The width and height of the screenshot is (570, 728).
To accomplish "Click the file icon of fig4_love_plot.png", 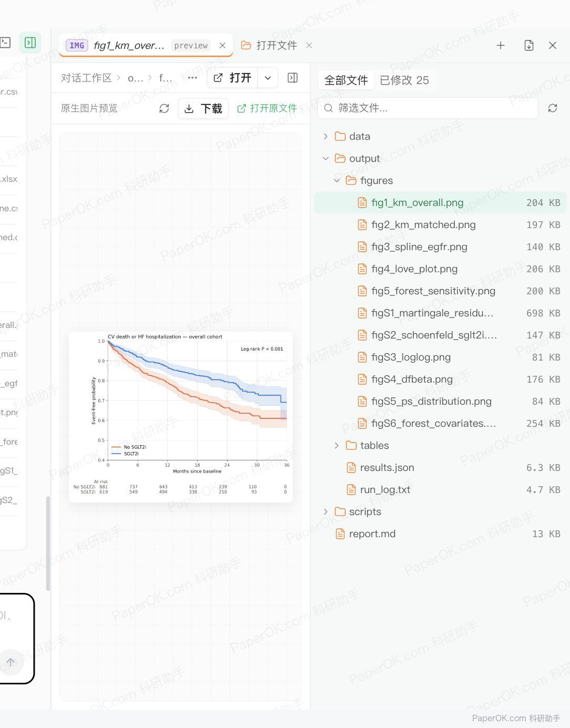I will (362, 269).
